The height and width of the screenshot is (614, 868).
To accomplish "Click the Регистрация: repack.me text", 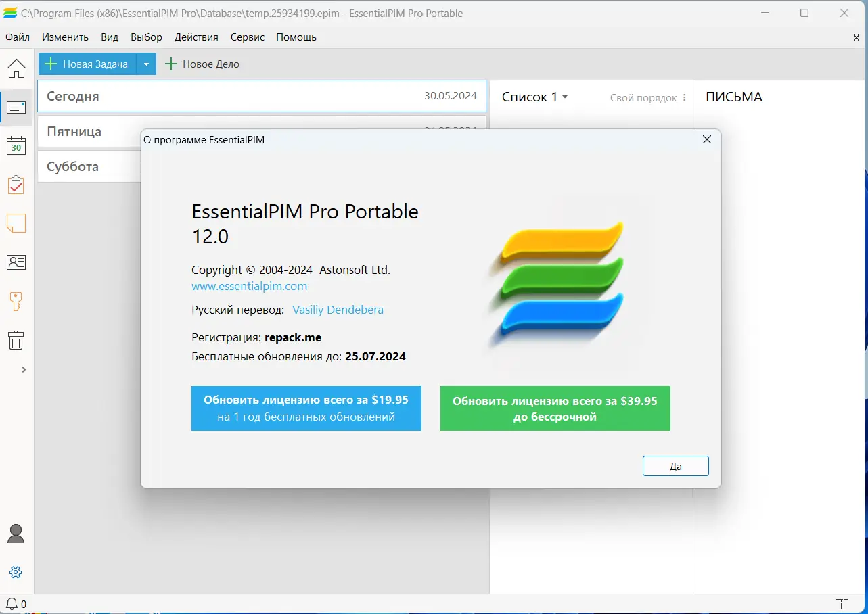I will [256, 337].
